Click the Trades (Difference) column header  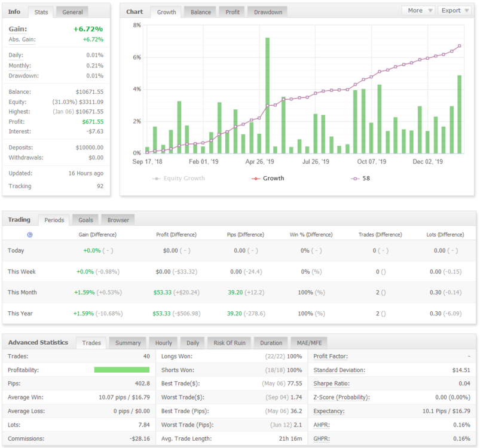coord(380,235)
